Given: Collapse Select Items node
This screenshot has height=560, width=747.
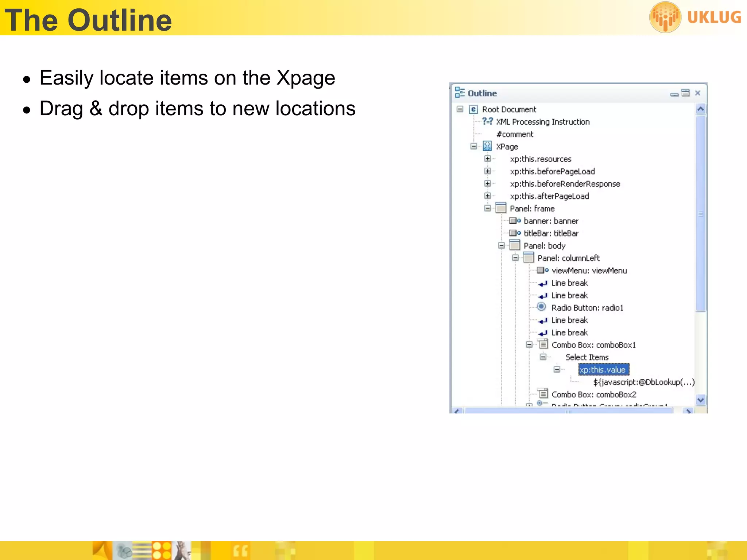Looking at the screenshot, I should coord(543,357).
